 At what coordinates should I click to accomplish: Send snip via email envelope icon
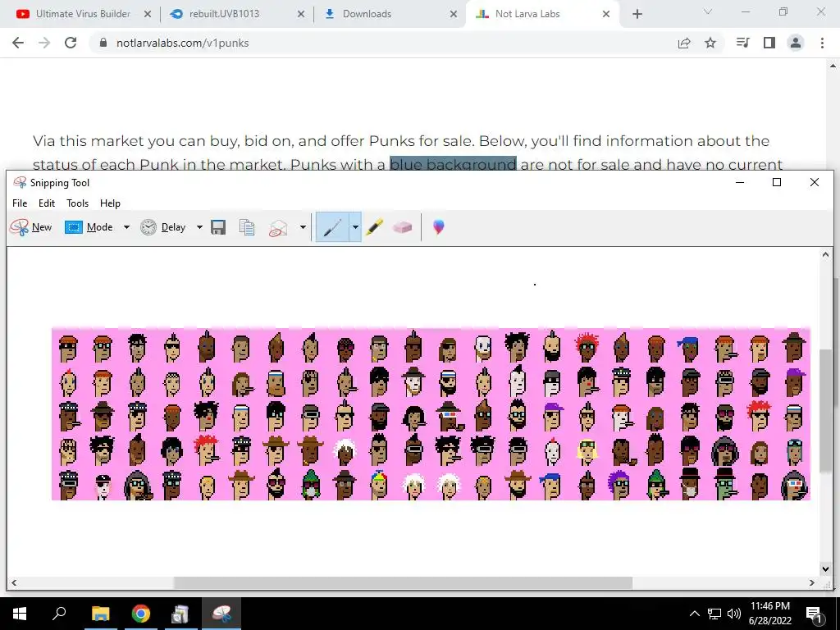[278, 228]
